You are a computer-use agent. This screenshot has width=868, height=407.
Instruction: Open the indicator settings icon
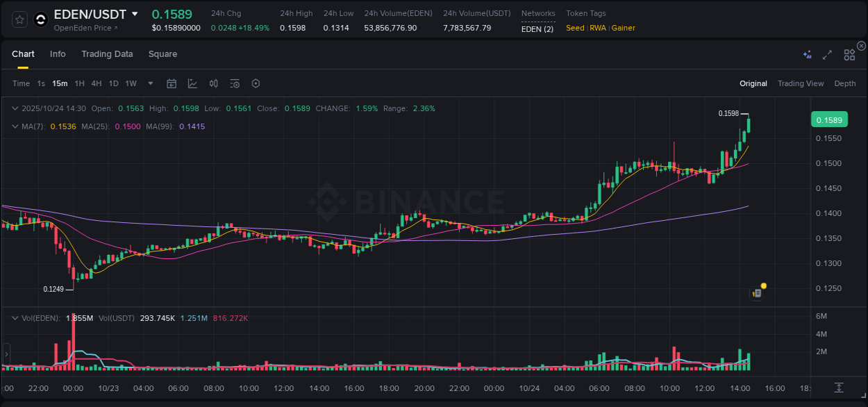pyautogui.click(x=235, y=83)
